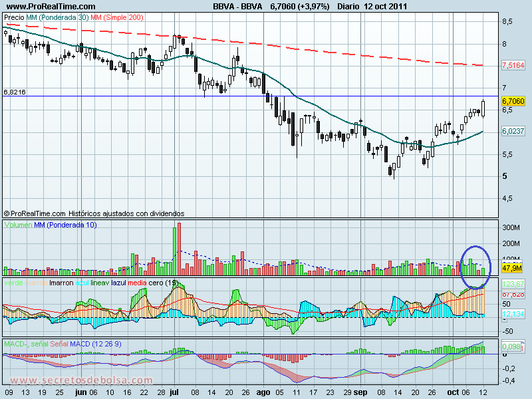Click the ago month label on date axis
This screenshot has height=399, width=532.
tap(263, 392)
